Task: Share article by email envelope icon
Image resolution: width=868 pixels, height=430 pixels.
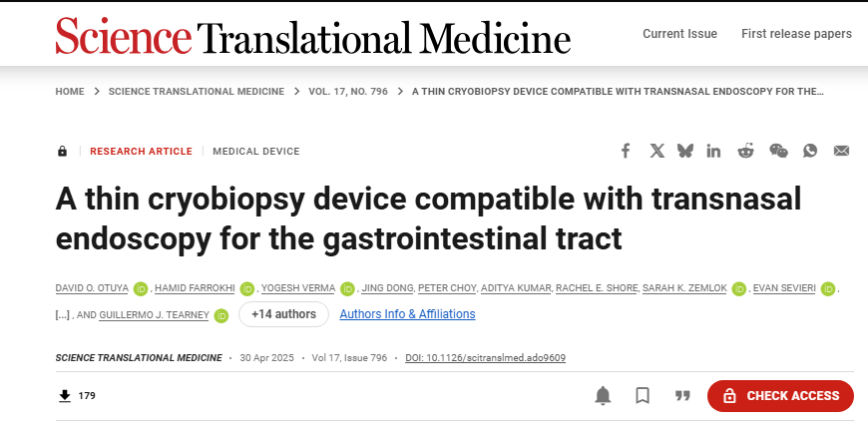Action: (841, 151)
